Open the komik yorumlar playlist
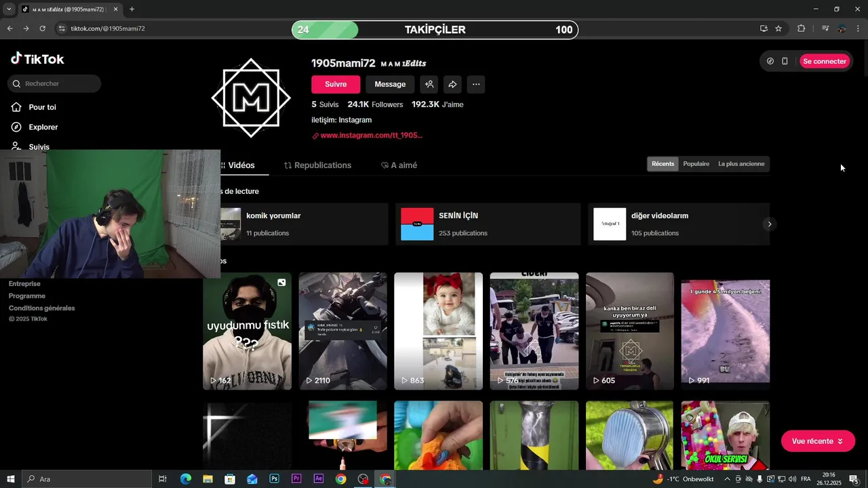 point(304,224)
